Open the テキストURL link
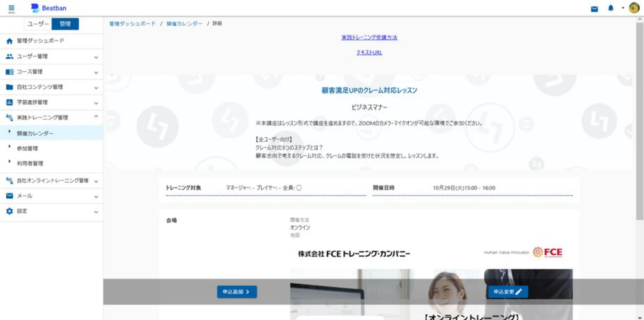 tap(369, 52)
